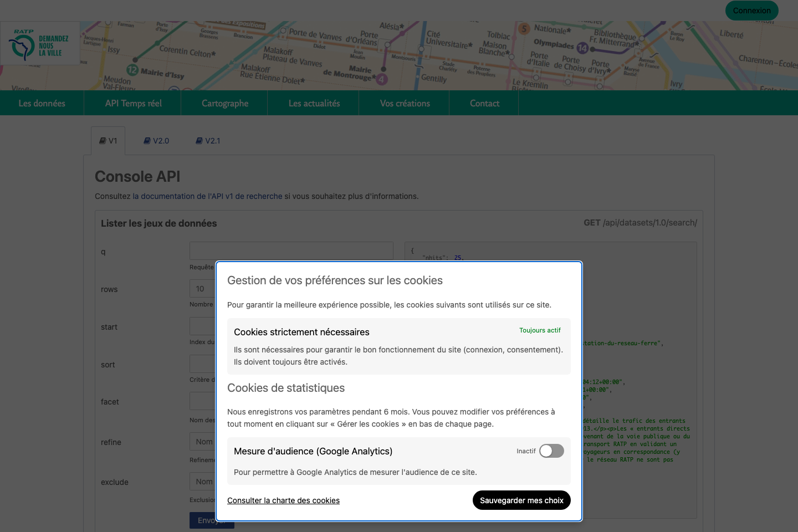
Task: Click the rows field containing 10
Action: (x=202, y=288)
